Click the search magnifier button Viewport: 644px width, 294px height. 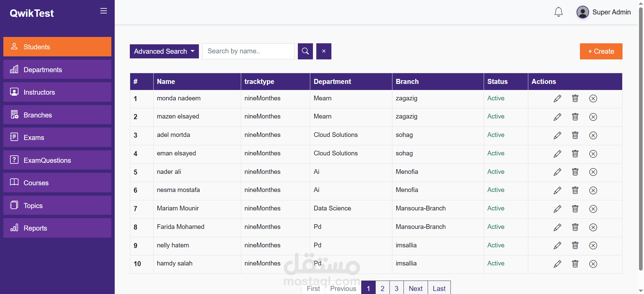click(x=305, y=51)
